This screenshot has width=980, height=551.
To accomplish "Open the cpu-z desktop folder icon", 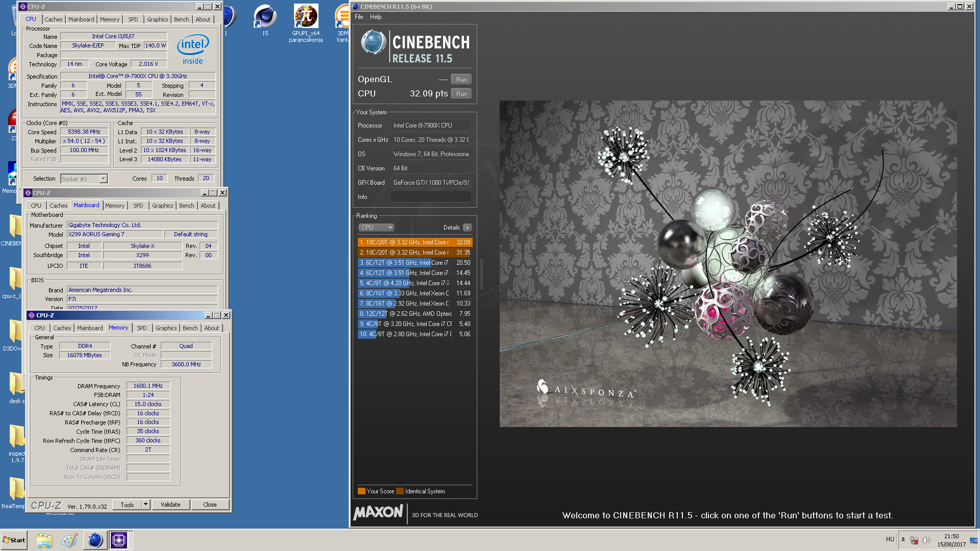I will 16,279.
